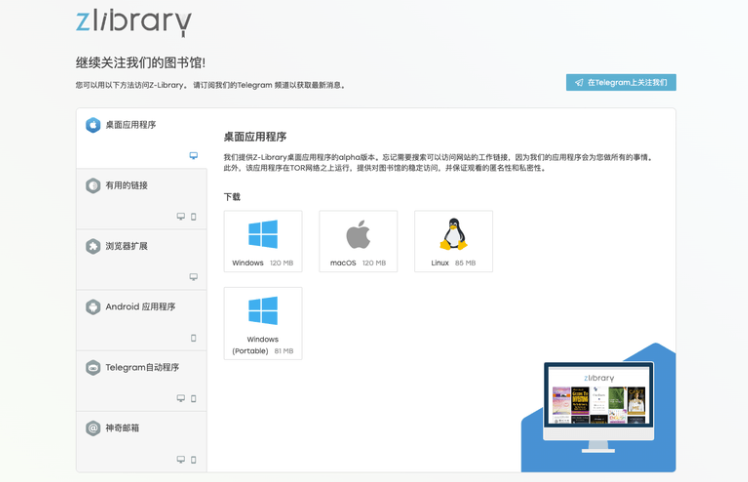Viewport: 748px width, 482px height.
Task: Click the 桌面应用程序 content heading
Action: click(255, 137)
